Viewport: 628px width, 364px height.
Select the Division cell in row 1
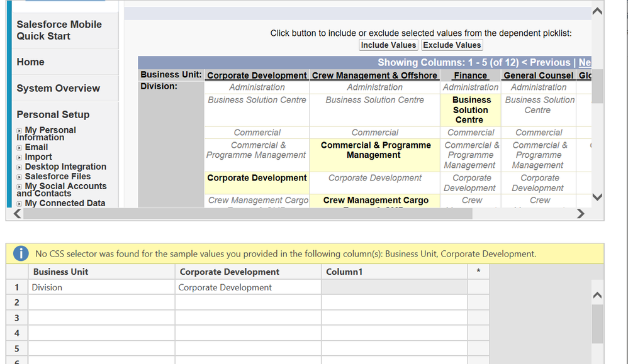[101, 287]
